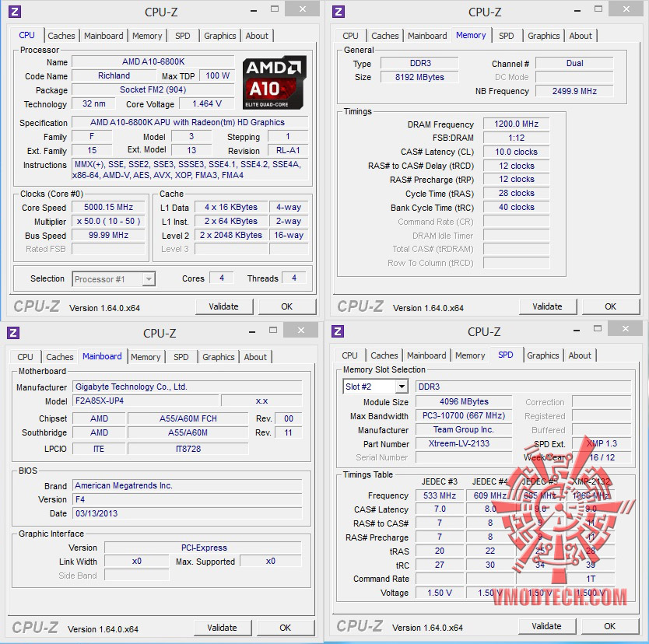
Task: Click Validate in the SPD window
Action: (546, 627)
